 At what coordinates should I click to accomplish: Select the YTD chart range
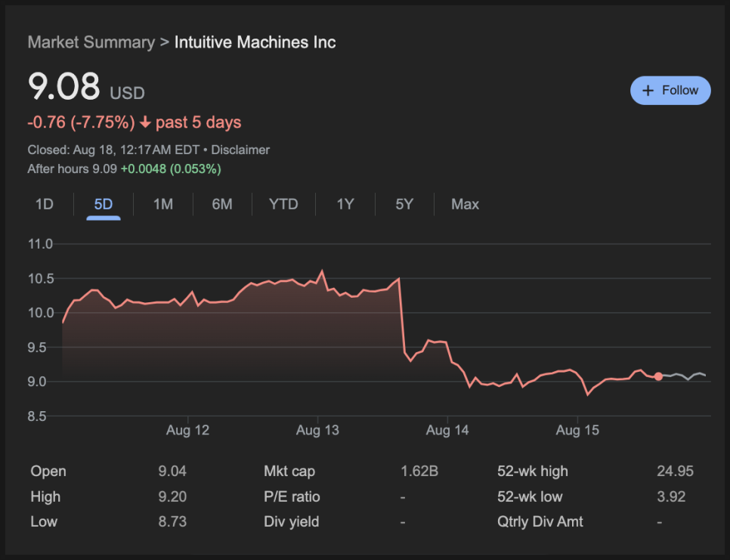coord(283,204)
